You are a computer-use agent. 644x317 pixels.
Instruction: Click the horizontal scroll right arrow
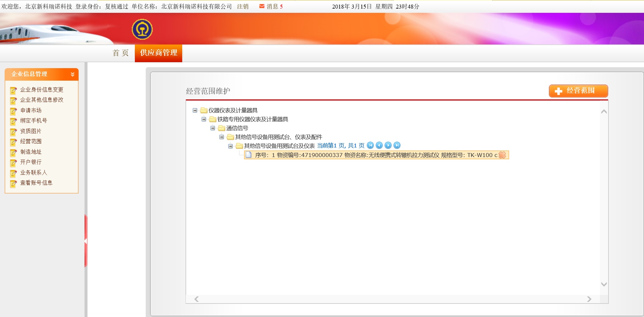tap(589, 299)
